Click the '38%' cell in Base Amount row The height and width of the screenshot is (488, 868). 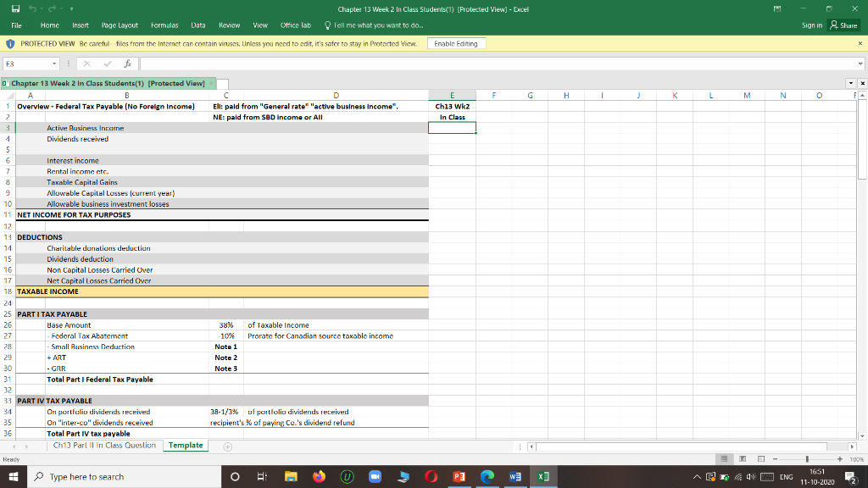coord(225,325)
